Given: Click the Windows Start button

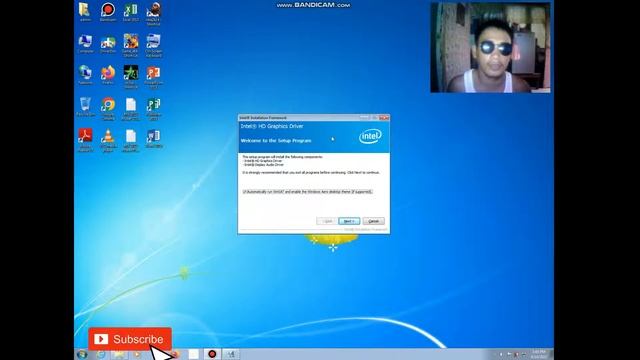Looking at the screenshot, I should [82, 354].
